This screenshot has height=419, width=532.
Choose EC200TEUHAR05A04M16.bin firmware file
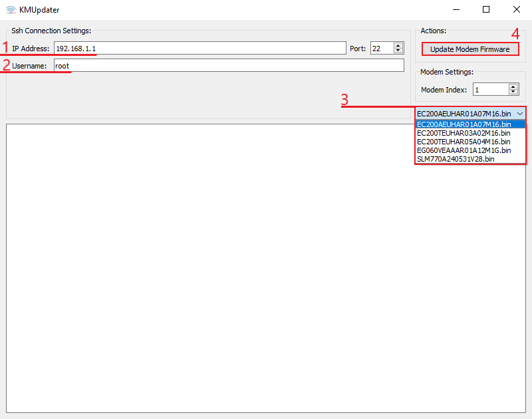point(464,142)
